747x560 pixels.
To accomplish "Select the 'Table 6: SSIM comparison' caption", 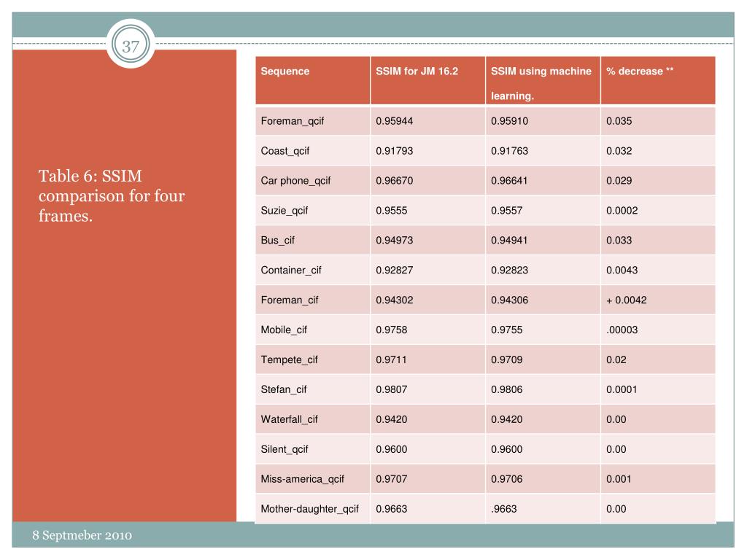I will point(112,195).
